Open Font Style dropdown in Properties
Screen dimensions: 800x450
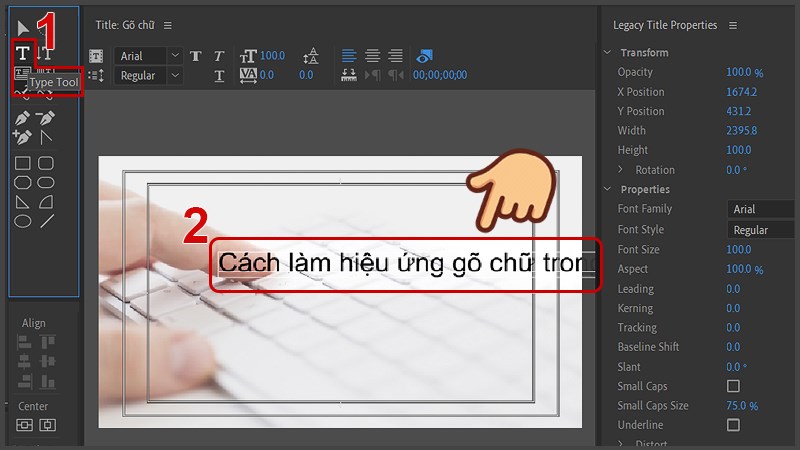(x=761, y=230)
